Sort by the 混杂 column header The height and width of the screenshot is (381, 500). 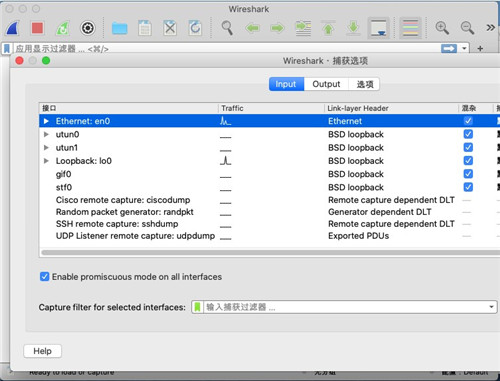click(x=476, y=108)
